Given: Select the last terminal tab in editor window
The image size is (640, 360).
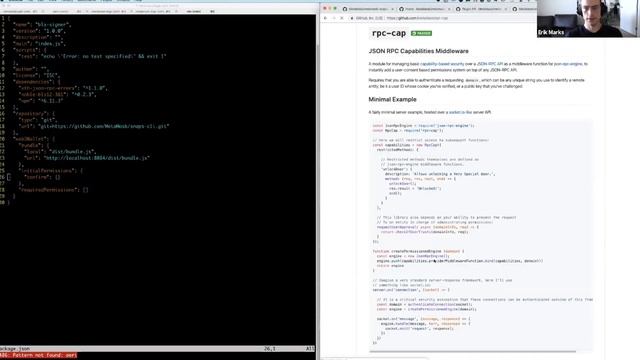Looking at the screenshot, I should [200, 11].
